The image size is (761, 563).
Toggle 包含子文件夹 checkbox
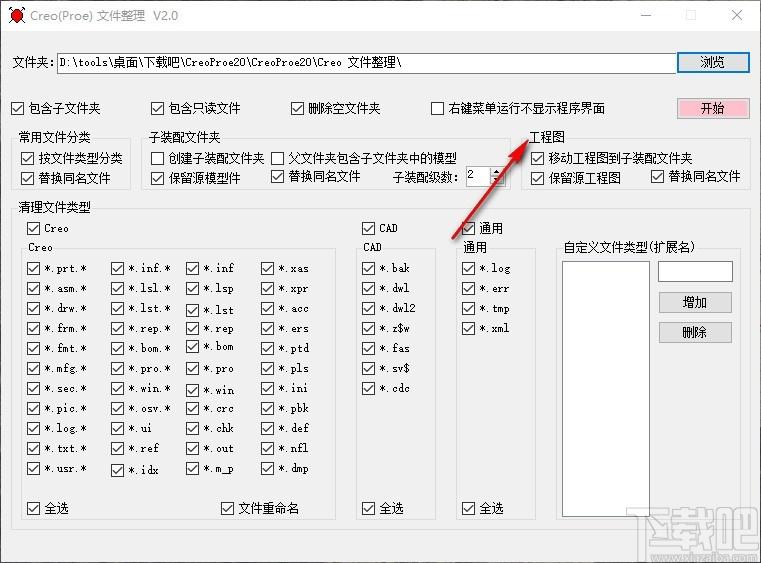point(17,108)
